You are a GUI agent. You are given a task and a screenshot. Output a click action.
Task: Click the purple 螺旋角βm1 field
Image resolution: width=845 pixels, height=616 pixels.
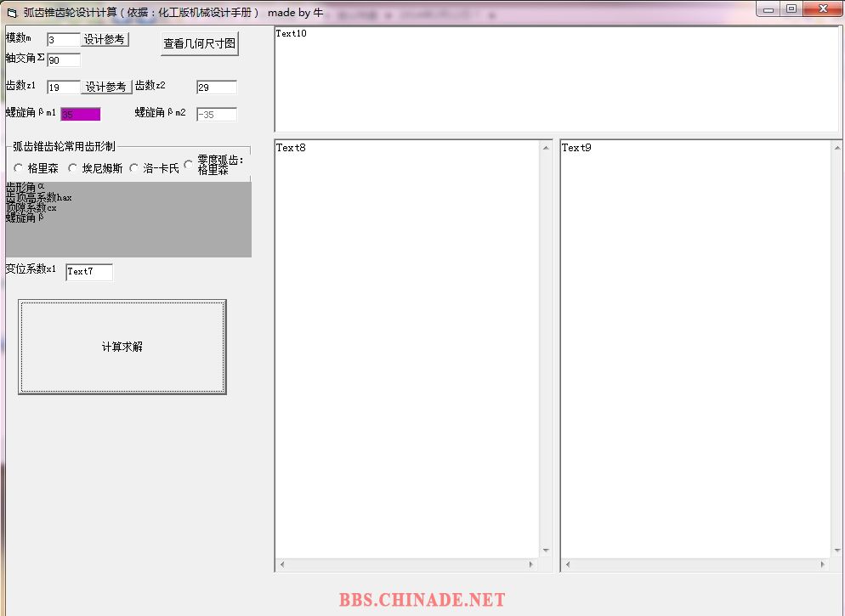[80, 114]
